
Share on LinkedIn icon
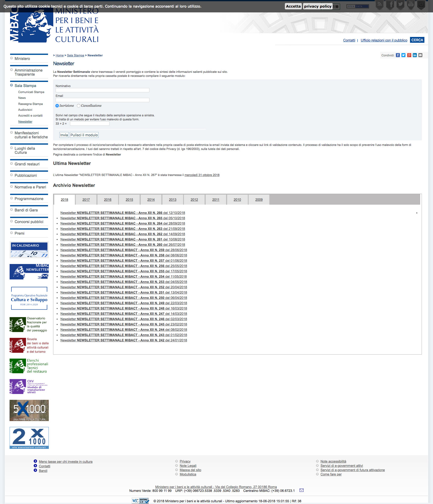point(415,55)
